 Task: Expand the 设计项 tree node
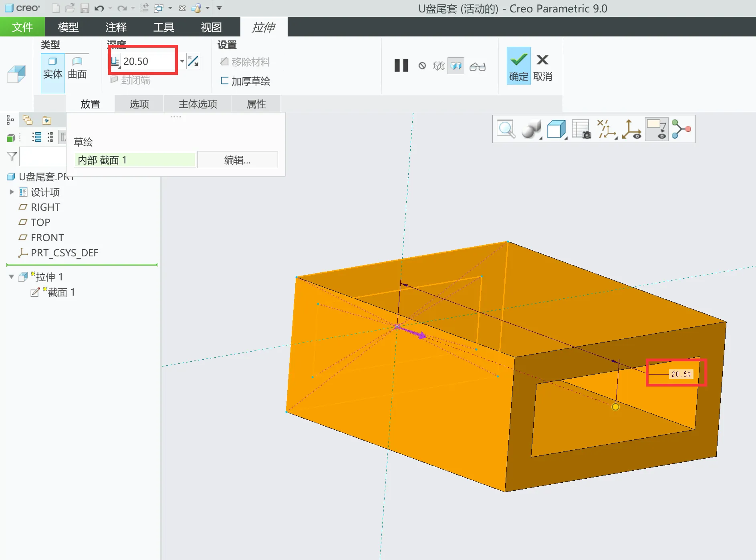(x=12, y=192)
